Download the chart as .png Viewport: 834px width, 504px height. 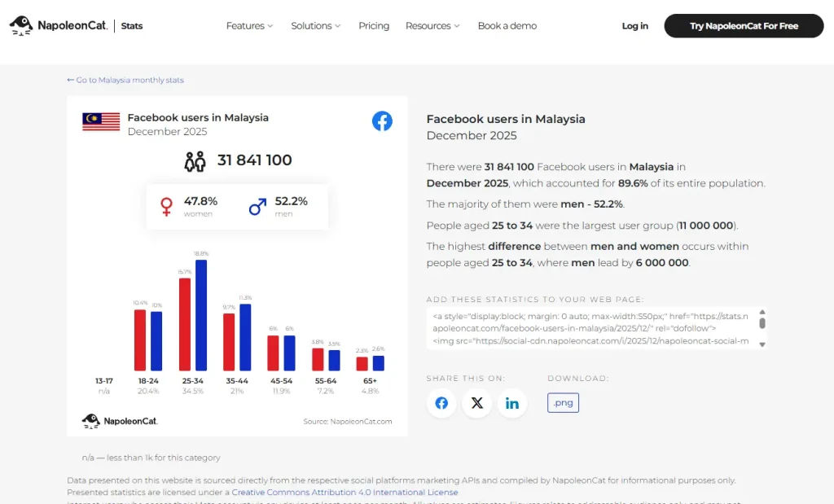coord(563,402)
